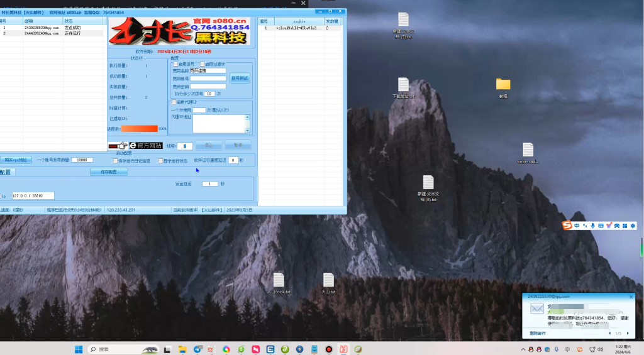Click the envelope icon in mail notification
This screenshot has width=644, height=355.
point(536,309)
